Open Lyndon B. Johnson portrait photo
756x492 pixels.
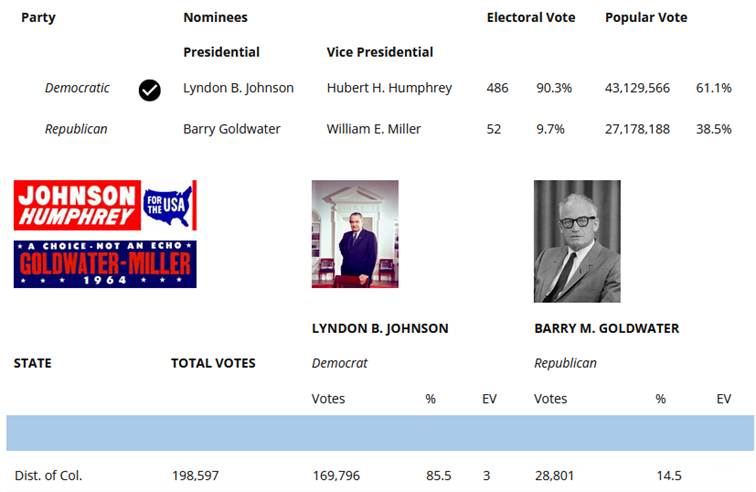tap(355, 234)
